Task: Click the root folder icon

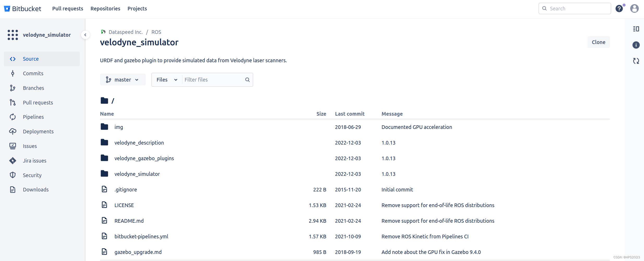Action: [104, 101]
